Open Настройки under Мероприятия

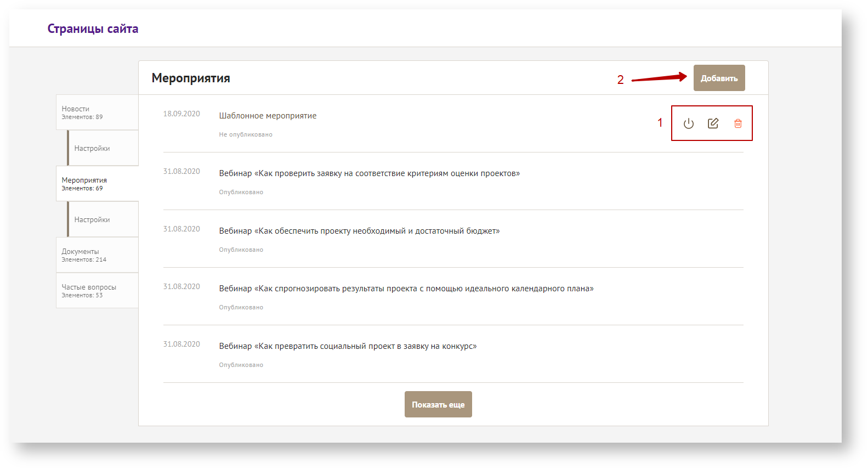[103, 219]
